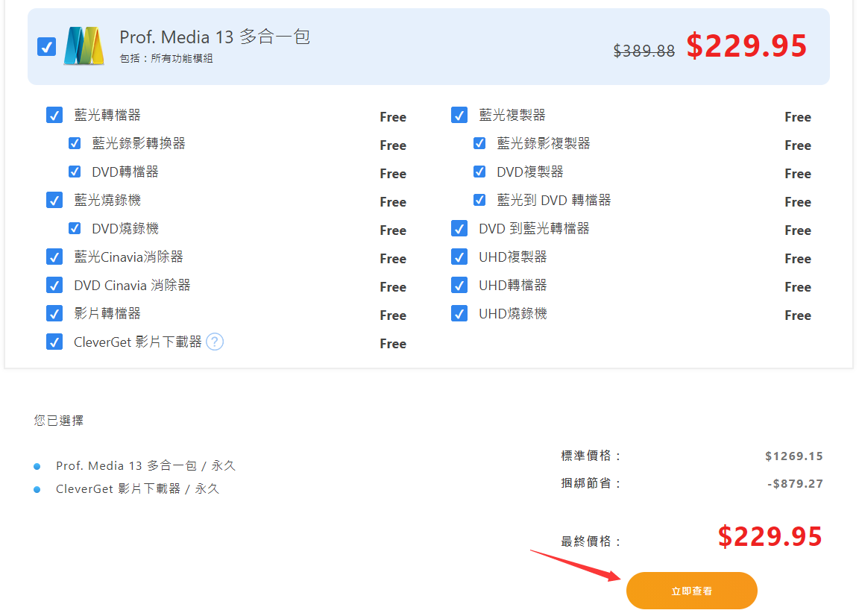Image resolution: width=859 pixels, height=616 pixels.
Task: Toggle the 藍光複製器 checkbox
Action: click(x=459, y=115)
